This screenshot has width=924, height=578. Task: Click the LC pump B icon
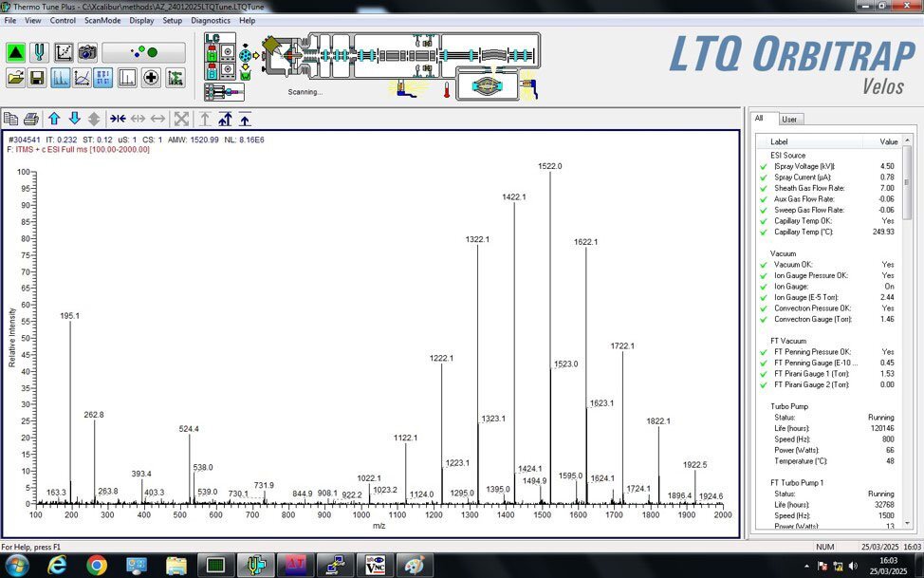[x=212, y=71]
